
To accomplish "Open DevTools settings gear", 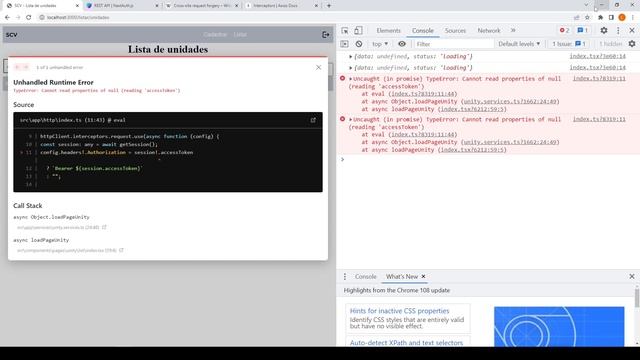I will coord(604,31).
